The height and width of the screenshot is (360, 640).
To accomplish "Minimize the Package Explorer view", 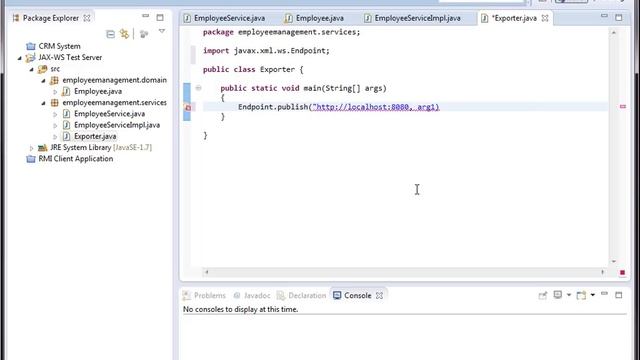I will point(146,16).
